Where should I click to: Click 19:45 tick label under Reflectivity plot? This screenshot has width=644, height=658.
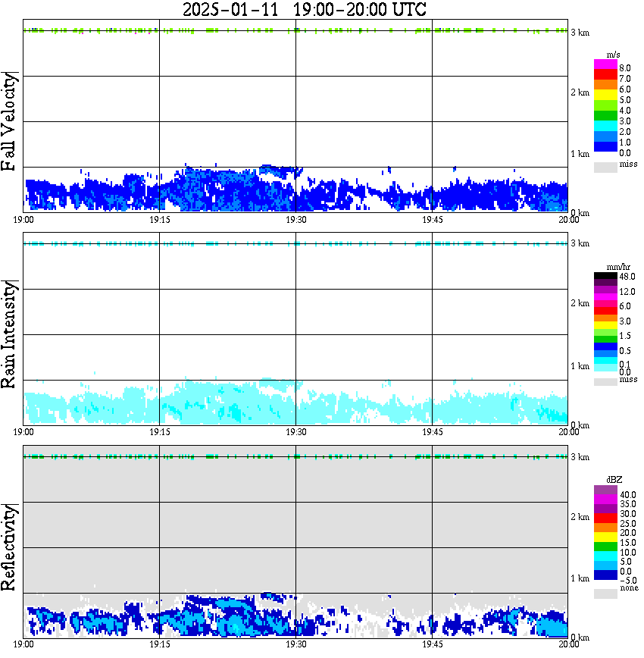pos(433,644)
